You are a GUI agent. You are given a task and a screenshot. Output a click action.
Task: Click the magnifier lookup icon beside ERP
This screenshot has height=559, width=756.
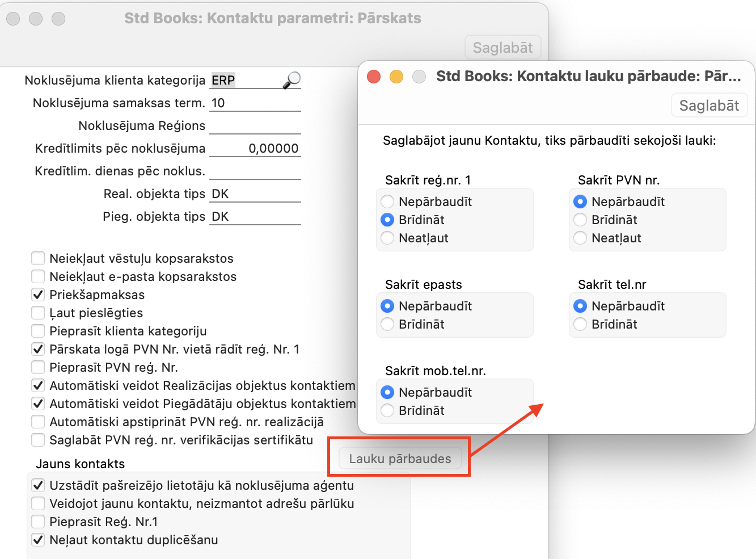292,80
